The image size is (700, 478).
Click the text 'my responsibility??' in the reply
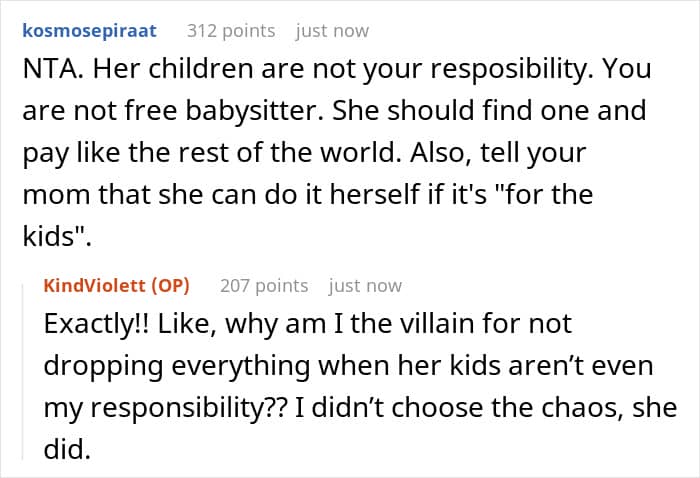(166, 408)
